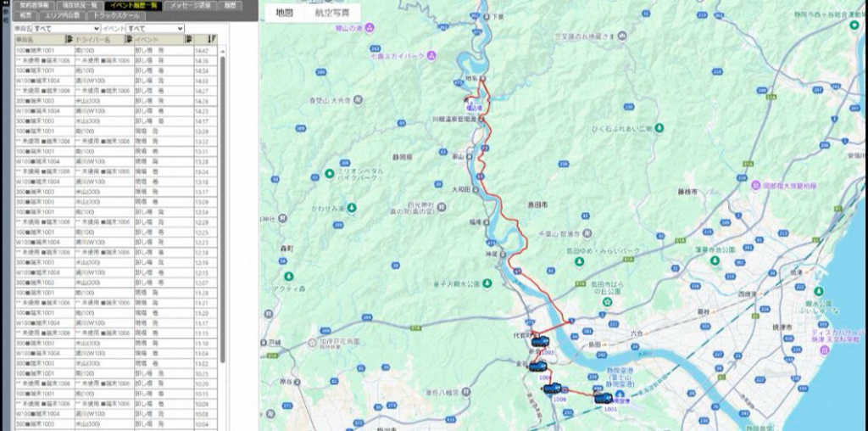Open the 帳票 tab

(x=25, y=15)
